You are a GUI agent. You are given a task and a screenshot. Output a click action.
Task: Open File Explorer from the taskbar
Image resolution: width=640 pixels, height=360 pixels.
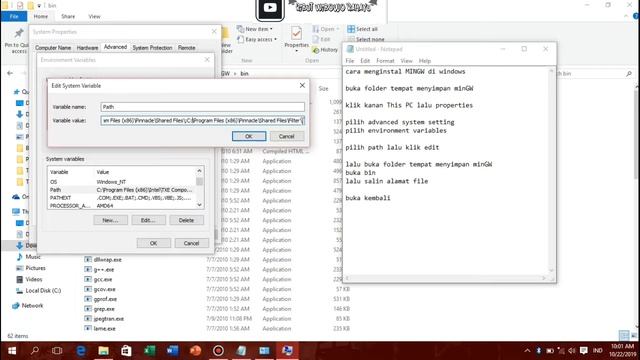[x=103, y=351]
